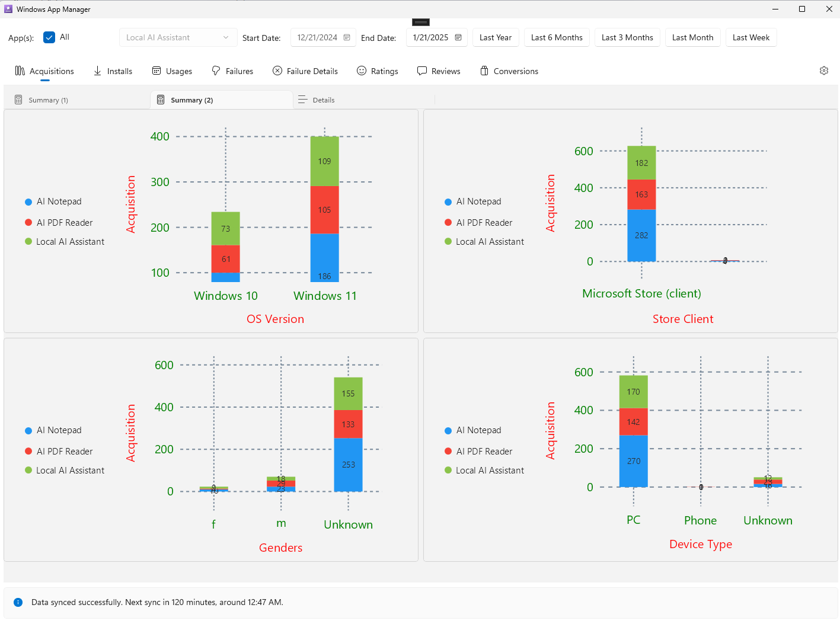
Task: Click the Conversions bag icon
Action: coord(484,71)
